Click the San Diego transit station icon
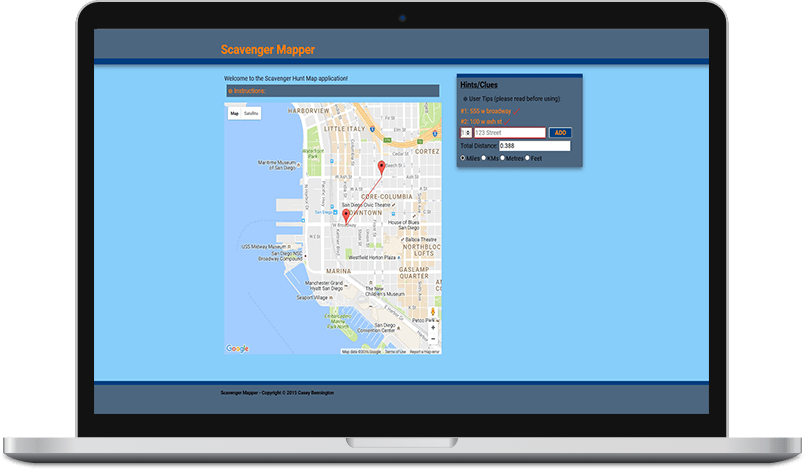 335,212
